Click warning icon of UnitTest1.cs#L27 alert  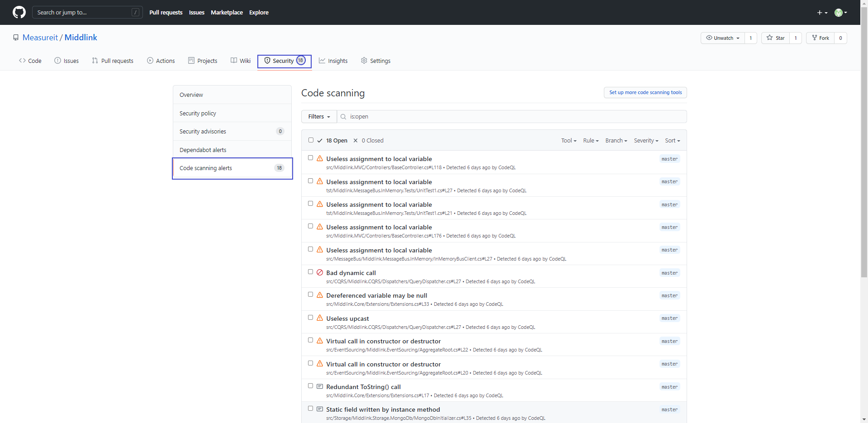[x=320, y=181]
